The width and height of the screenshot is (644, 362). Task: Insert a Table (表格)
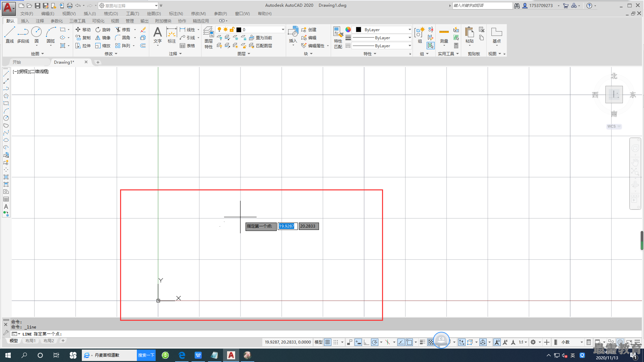(x=187, y=46)
